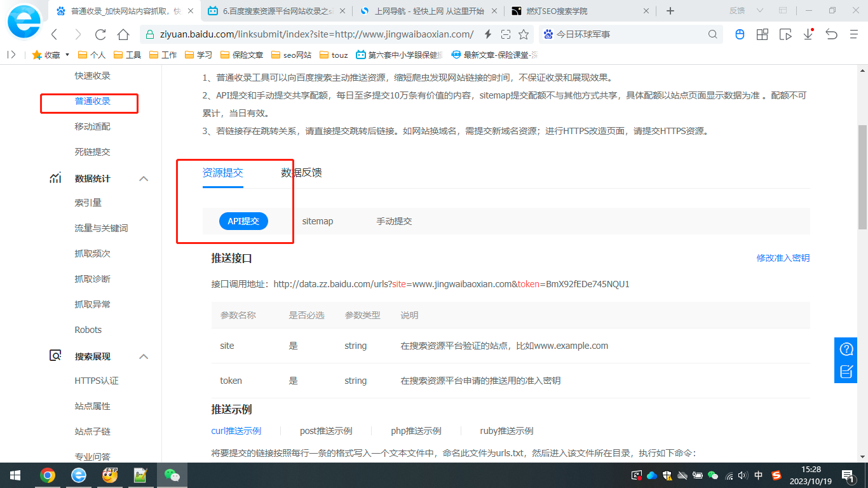Toggle the bookmarks sidebar icon at far left
The image size is (868, 488).
[x=11, y=55]
